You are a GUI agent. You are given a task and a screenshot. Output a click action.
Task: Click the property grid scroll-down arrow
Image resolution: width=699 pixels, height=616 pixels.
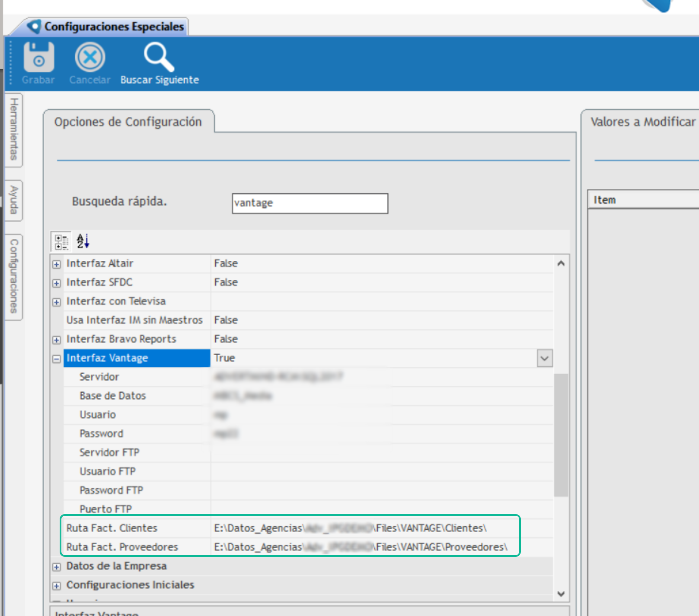(x=561, y=594)
